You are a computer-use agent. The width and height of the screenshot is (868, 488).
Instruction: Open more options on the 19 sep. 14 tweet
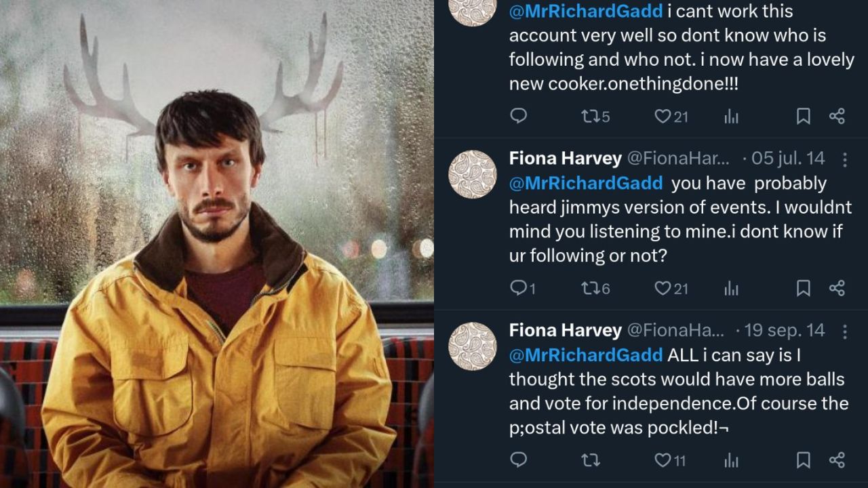pyautogui.click(x=845, y=331)
